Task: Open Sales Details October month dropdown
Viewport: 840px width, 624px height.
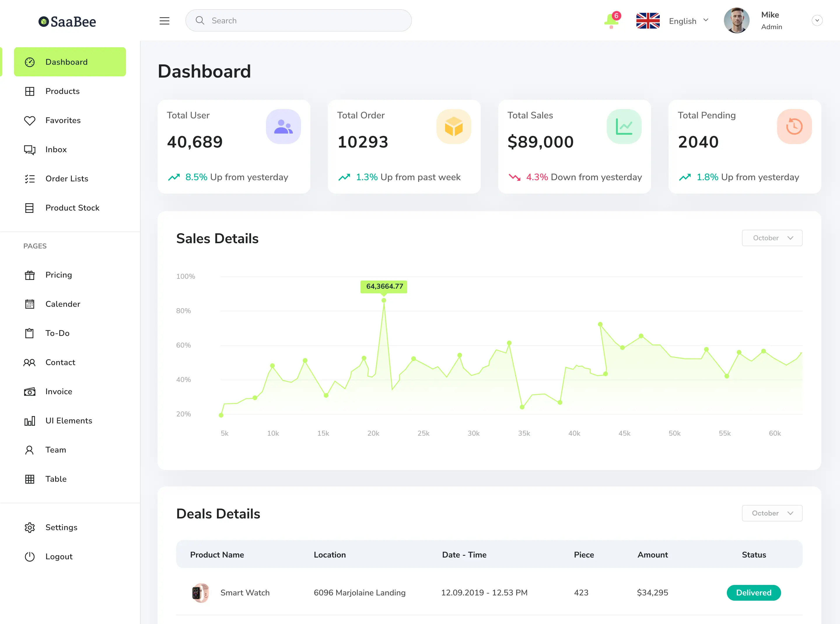Action: [772, 238]
